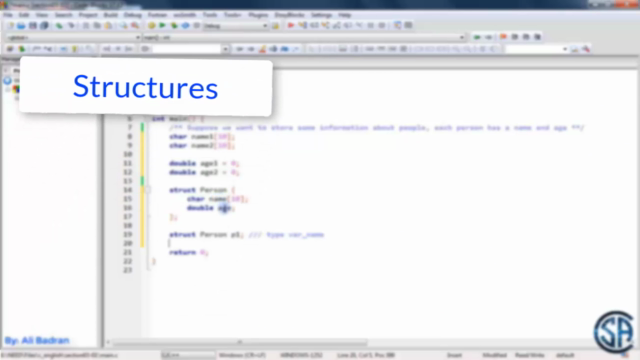Open the Build menu
Screen dimensions: 640x360
[x=111, y=15]
